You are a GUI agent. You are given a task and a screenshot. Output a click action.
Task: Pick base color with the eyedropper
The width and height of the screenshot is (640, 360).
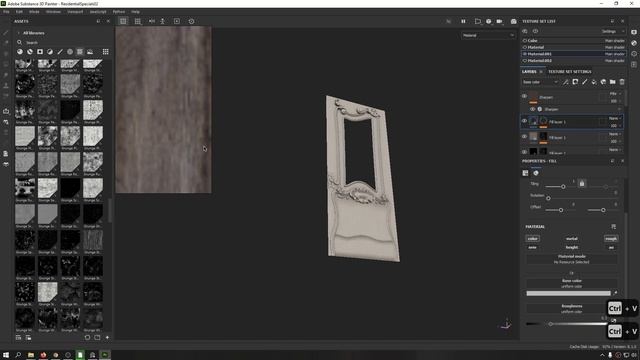[615, 293]
